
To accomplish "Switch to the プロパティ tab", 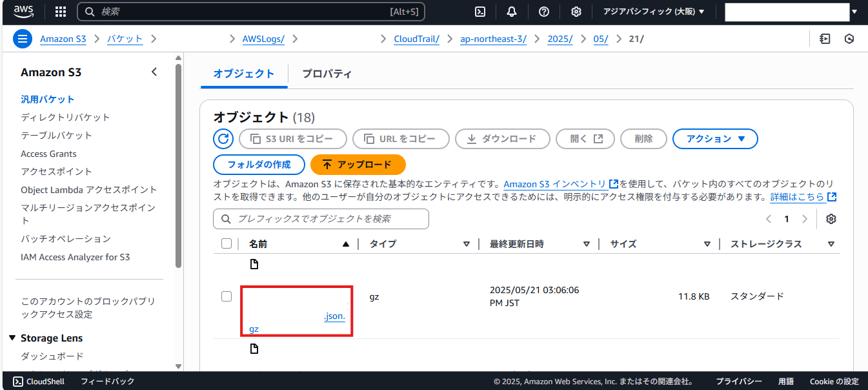I will [327, 74].
